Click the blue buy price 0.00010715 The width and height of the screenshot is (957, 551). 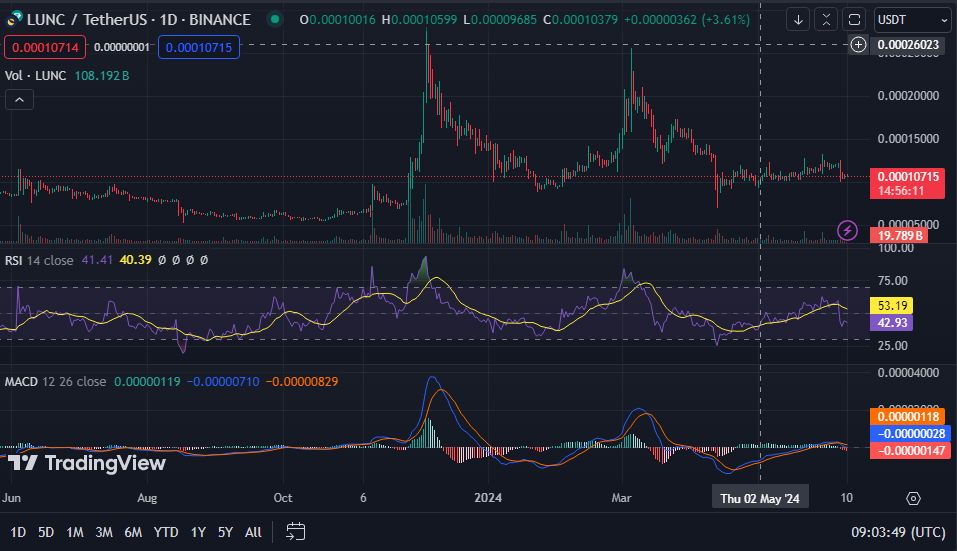click(x=201, y=47)
